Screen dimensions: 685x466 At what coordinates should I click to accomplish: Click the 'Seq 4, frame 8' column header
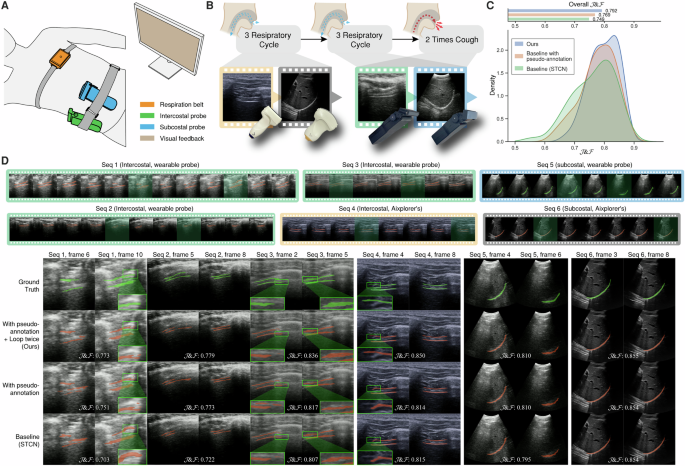[x=435, y=254]
